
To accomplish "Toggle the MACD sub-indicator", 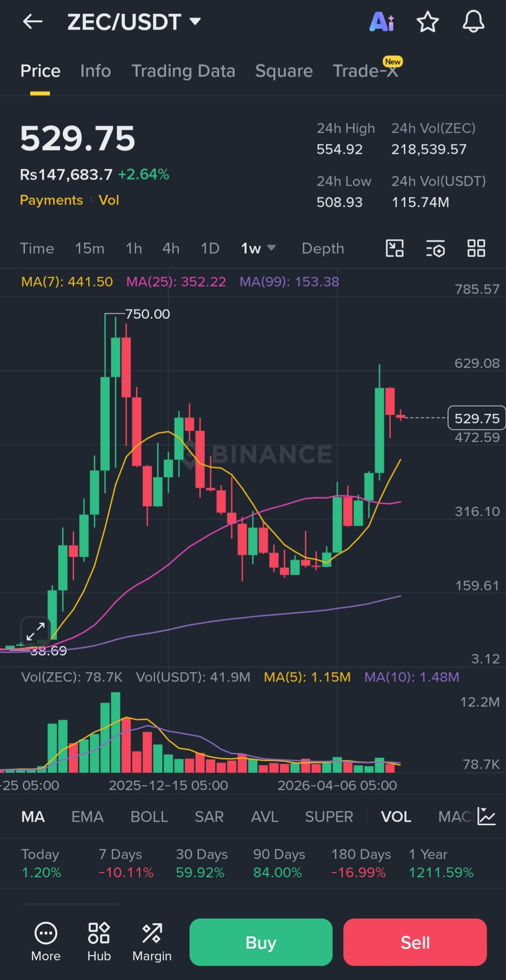I will (455, 816).
